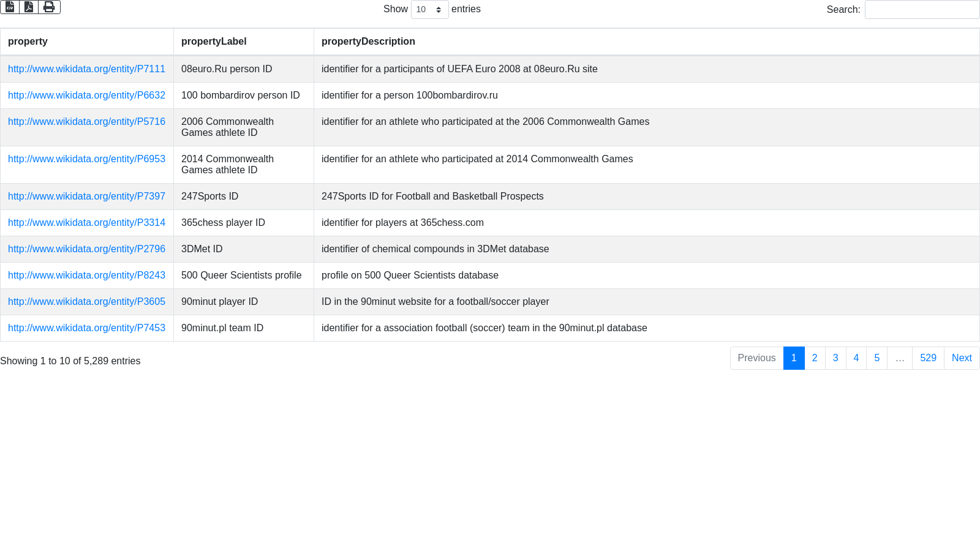Open the Wikidata P7111 entity link
This screenshot has width=980, height=551.
[86, 69]
